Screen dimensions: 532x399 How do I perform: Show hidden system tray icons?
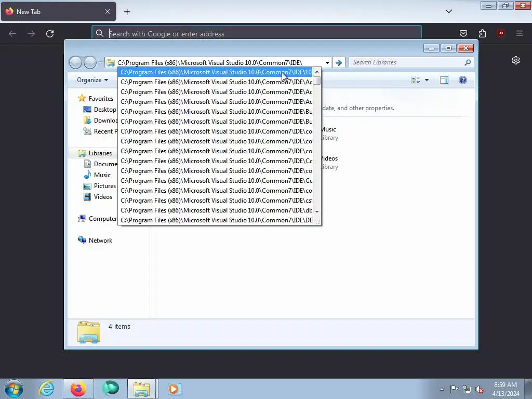[442, 389]
